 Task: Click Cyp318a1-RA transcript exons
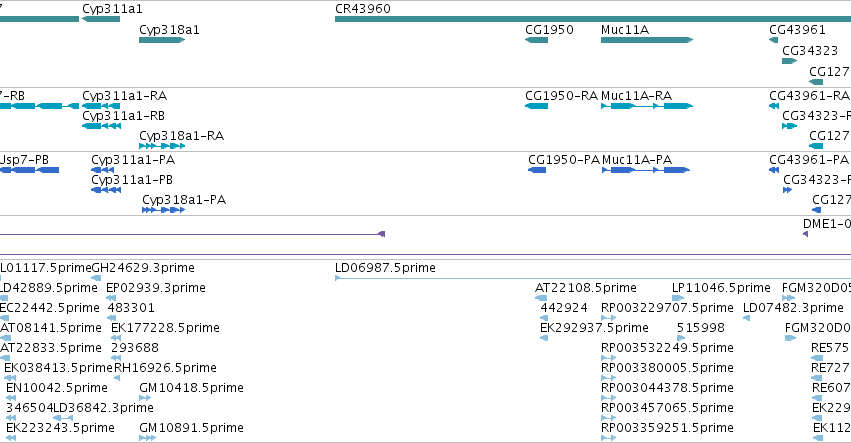click(x=162, y=146)
